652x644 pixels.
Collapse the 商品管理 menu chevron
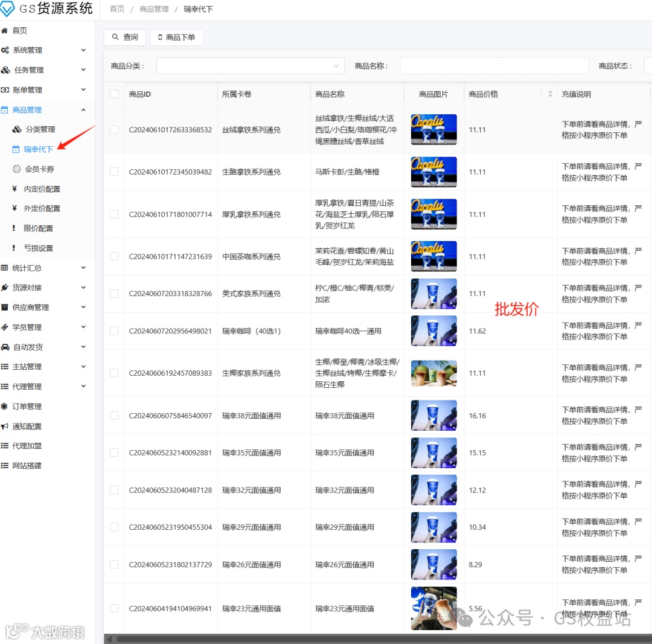click(83, 110)
